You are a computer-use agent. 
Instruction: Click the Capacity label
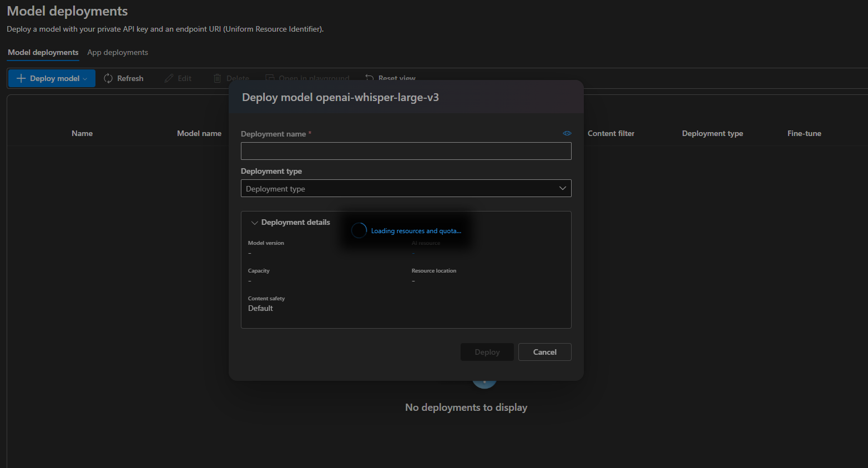259,271
